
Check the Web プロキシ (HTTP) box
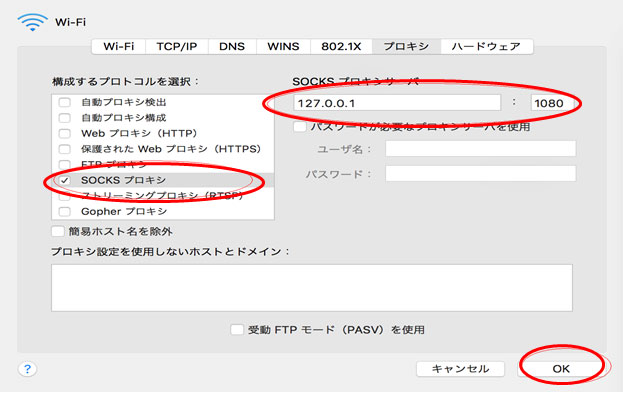tap(64, 133)
